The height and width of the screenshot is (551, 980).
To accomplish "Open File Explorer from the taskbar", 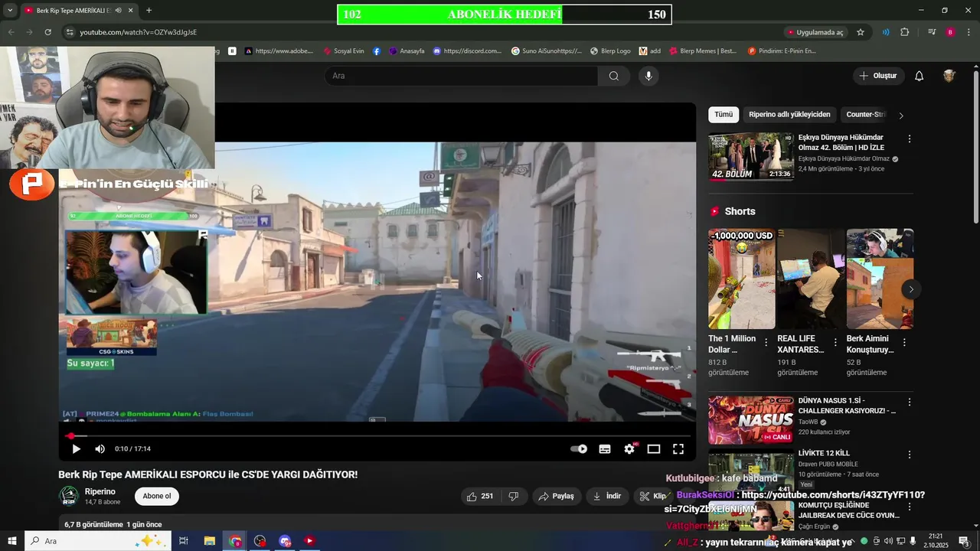I will [209, 541].
